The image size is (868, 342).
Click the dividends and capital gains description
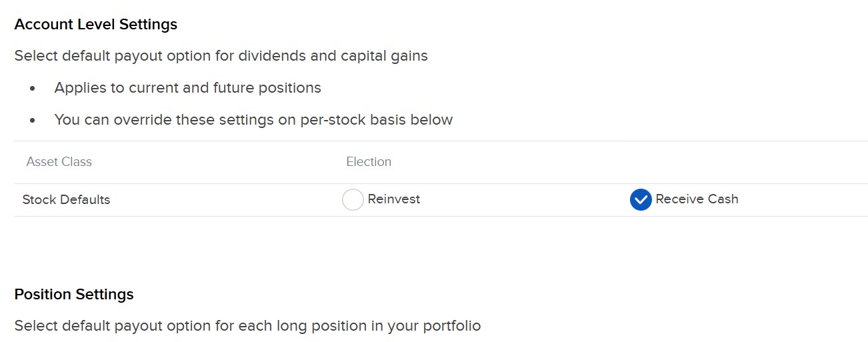tap(221, 55)
